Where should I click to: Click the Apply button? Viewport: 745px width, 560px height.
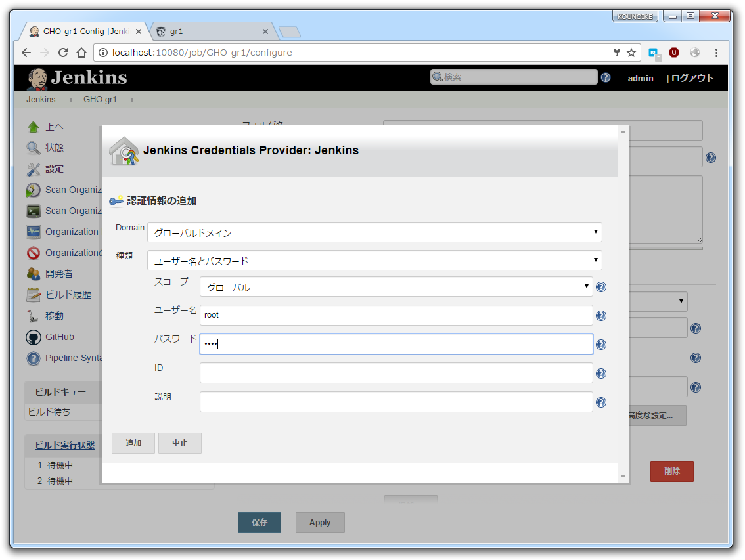(320, 523)
